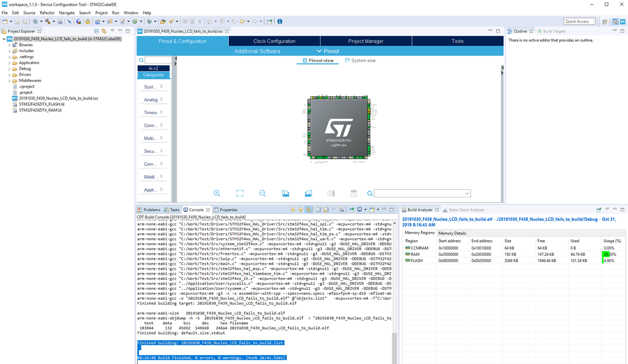Screen dimensions: 628x364
Task: Open the Memory Details tab in Build Analyzer
Action: click(452, 233)
